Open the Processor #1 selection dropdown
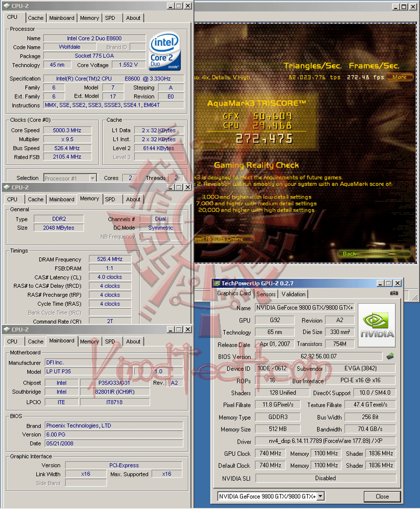This screenshot has width=420, height=509. (93, 178)
